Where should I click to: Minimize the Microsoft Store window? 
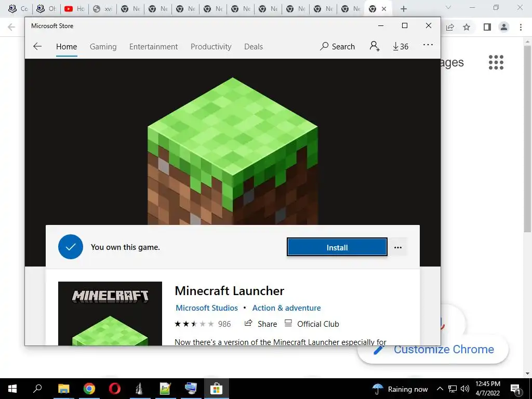(x=381, y=26)
